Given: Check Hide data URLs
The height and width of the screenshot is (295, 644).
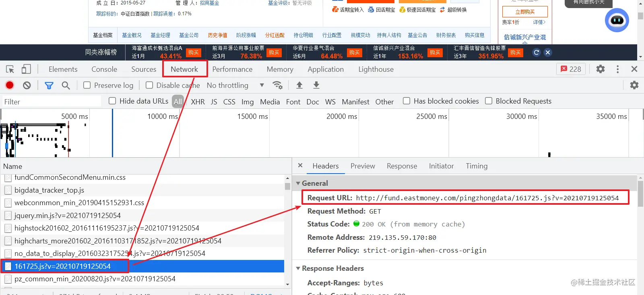Looking at the screenshot, I should click(112, 101).
